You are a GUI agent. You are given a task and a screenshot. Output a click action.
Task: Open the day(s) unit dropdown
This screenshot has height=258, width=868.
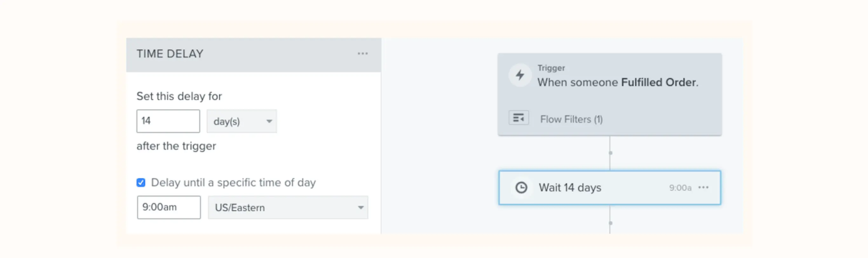pos(241,122)
